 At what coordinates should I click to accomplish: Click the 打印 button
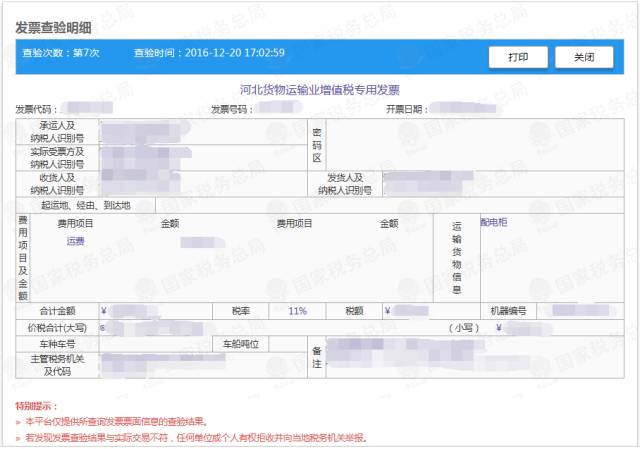[x=518, y=57]
